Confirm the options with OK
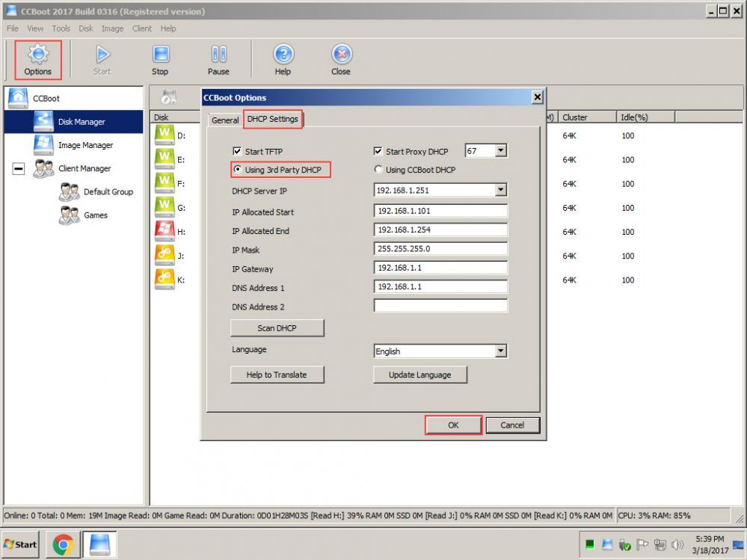Viewport: 747px width, 560px height. tap(454, 425)
